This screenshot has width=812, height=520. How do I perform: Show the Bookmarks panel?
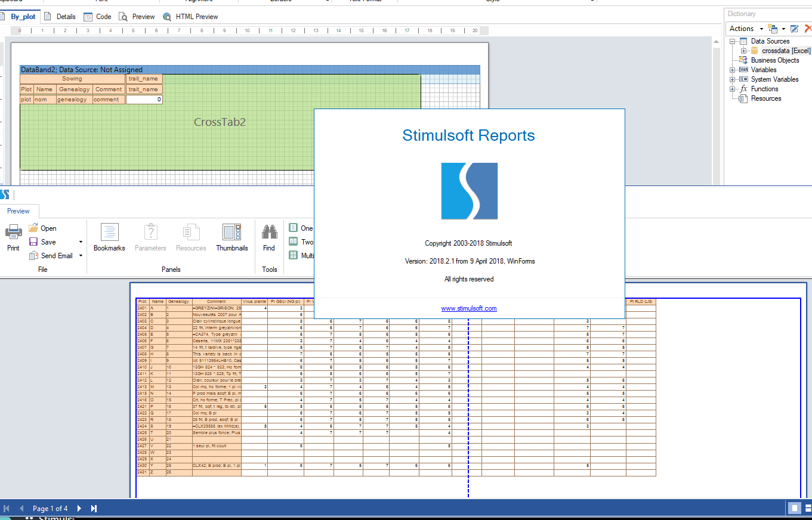109,237
